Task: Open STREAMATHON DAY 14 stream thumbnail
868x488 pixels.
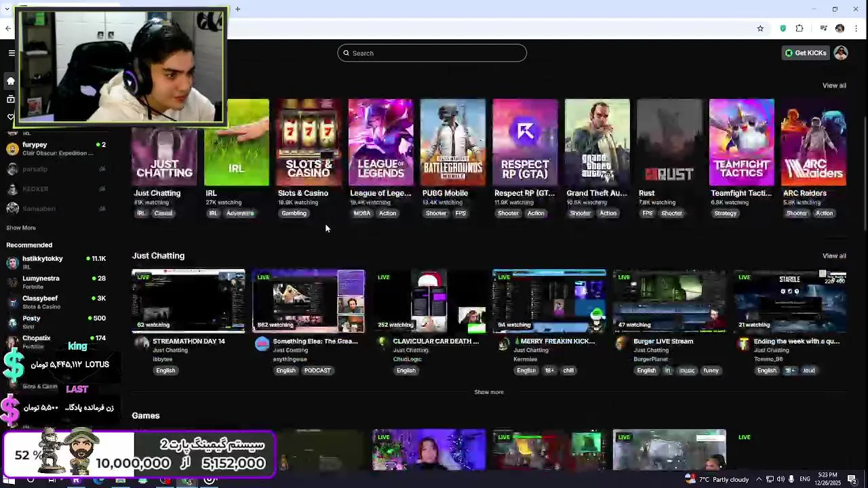Action: click(x=189, y=302)
